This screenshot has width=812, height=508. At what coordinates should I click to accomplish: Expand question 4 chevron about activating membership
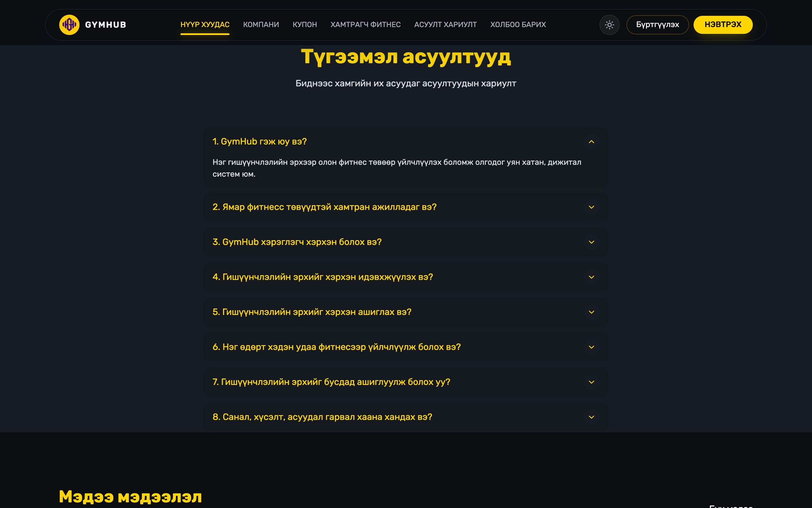pyautogui.click(x=591, y=277)
